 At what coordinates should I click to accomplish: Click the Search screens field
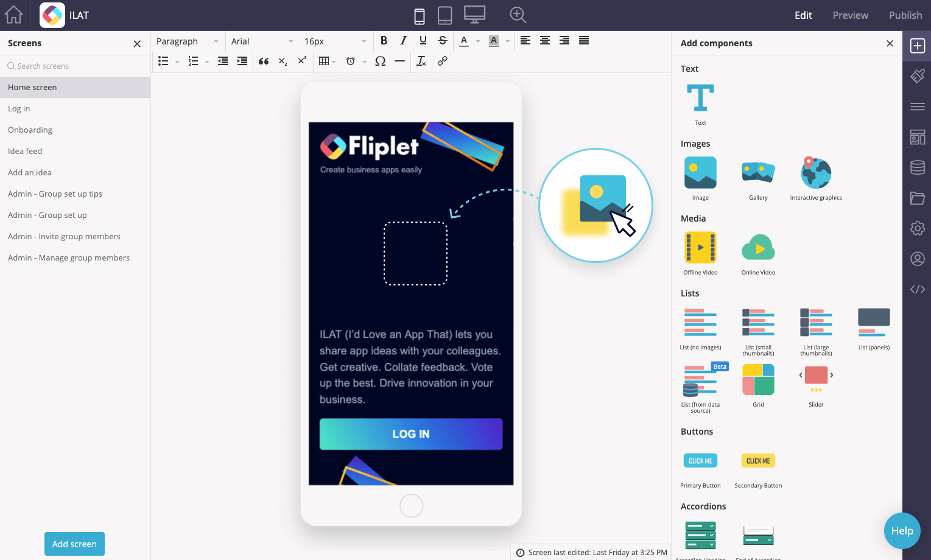(76, 66)
